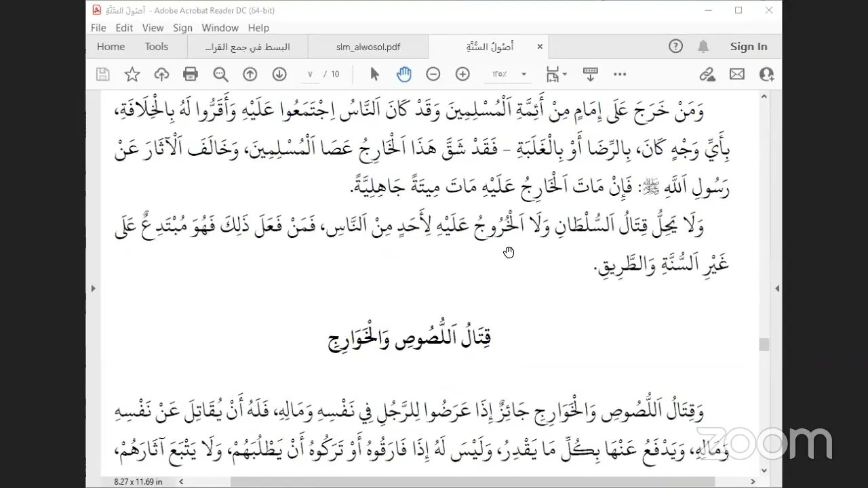The width and height of the screenshot is (868, 488).
Task: Click the vertical scrollbar down arrow
Action: (x=764, y=470)
